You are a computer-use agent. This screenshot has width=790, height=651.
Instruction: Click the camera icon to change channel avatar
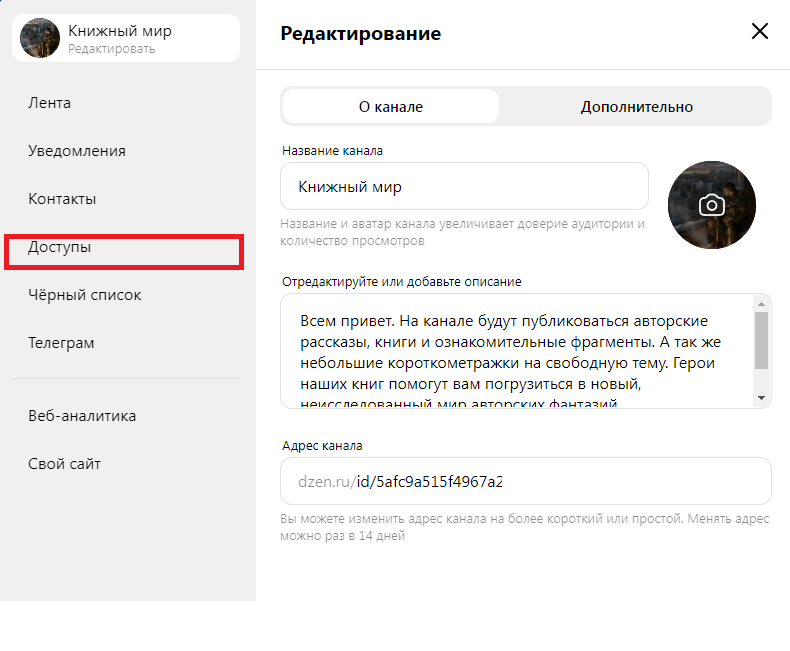pos(711,205)
